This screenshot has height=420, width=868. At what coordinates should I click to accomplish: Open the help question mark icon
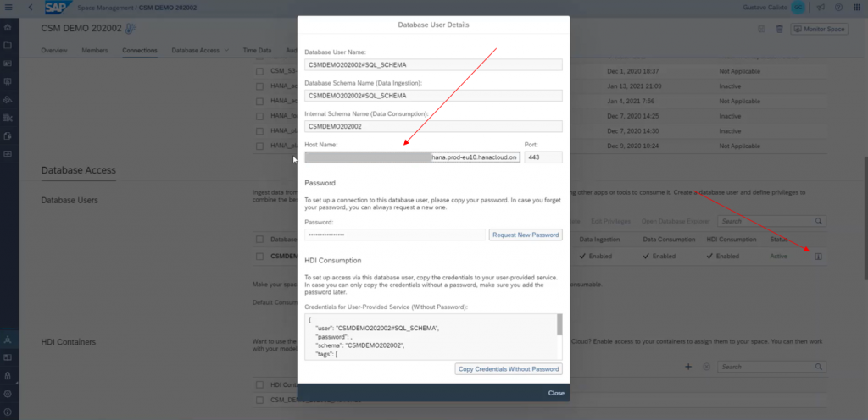[838, 7]
